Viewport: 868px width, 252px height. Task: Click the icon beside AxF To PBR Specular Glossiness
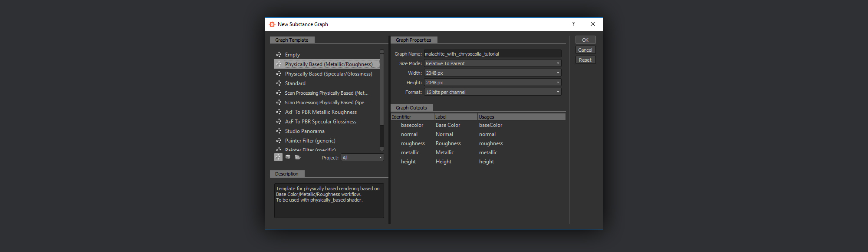[279, 122]
